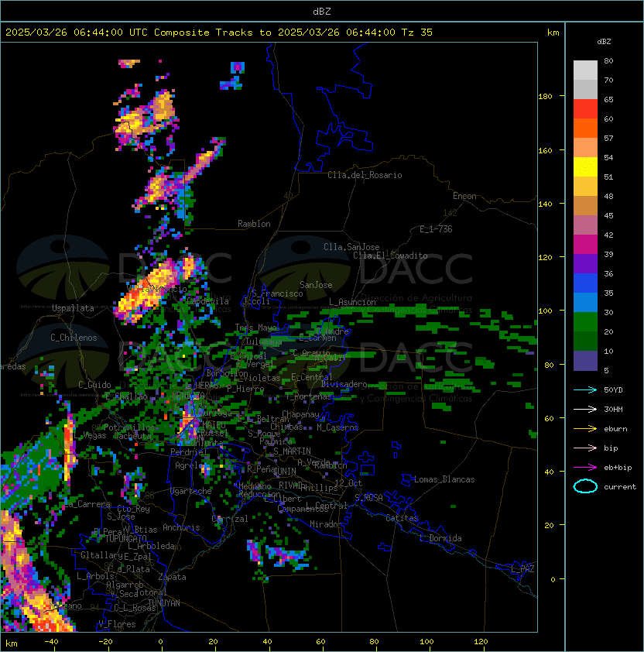Click the cyan ellipse 'current' legend icon
The width and height of the screenshot is (644, 652).
[585, 486]
